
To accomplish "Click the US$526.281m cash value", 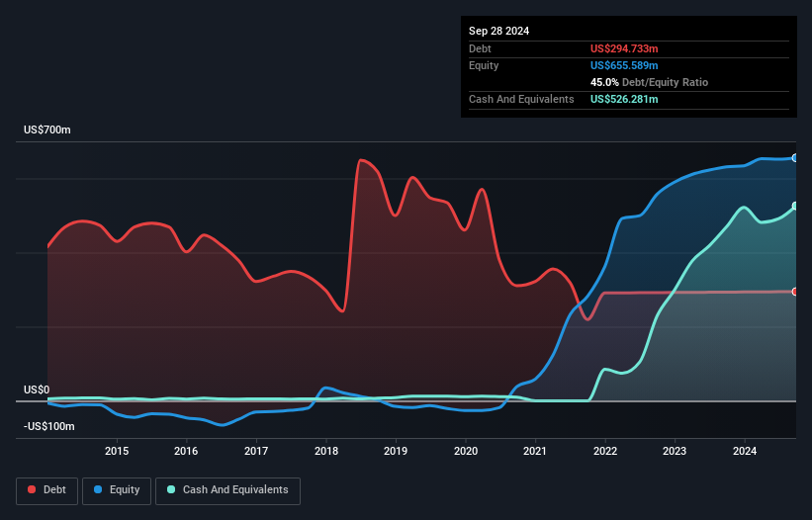I will coord(624,99).
